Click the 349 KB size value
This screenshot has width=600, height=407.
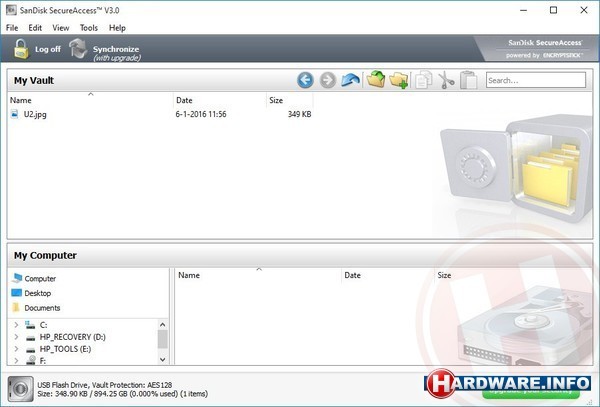click(x=299, y=114)
